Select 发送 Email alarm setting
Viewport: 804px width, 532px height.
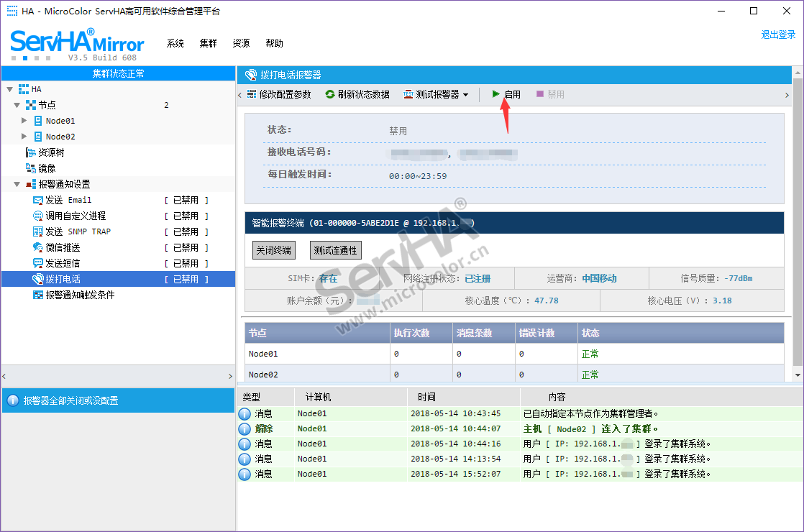pos(68,200)
